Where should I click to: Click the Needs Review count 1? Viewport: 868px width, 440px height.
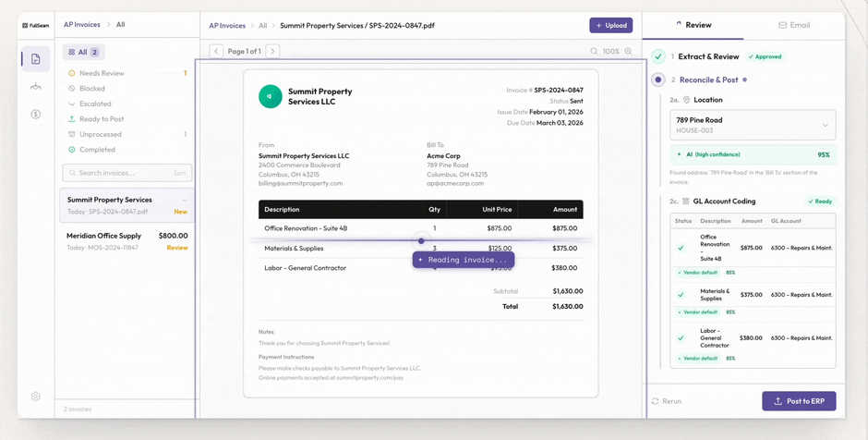tap(186, 73)
